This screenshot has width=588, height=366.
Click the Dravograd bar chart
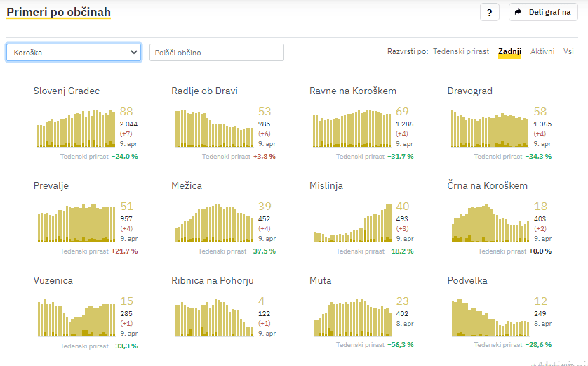[x=490, y=128]
